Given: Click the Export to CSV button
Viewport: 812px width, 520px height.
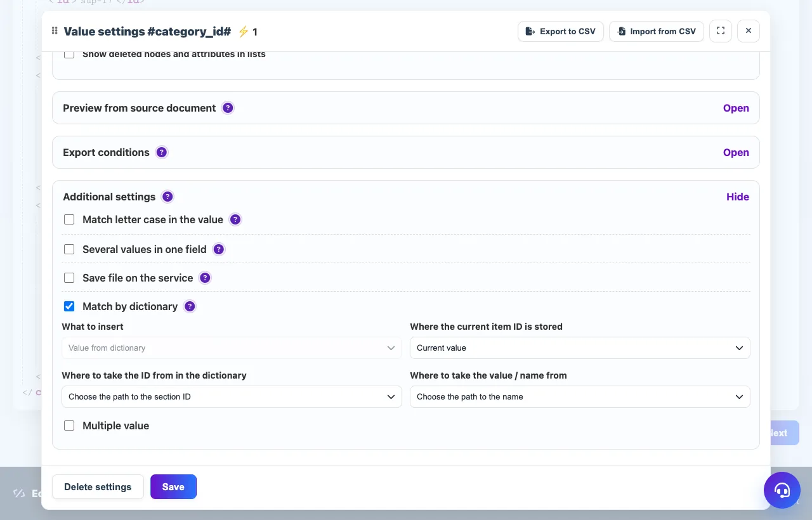Looking at the screenshot, I should (x=561, y=31).
